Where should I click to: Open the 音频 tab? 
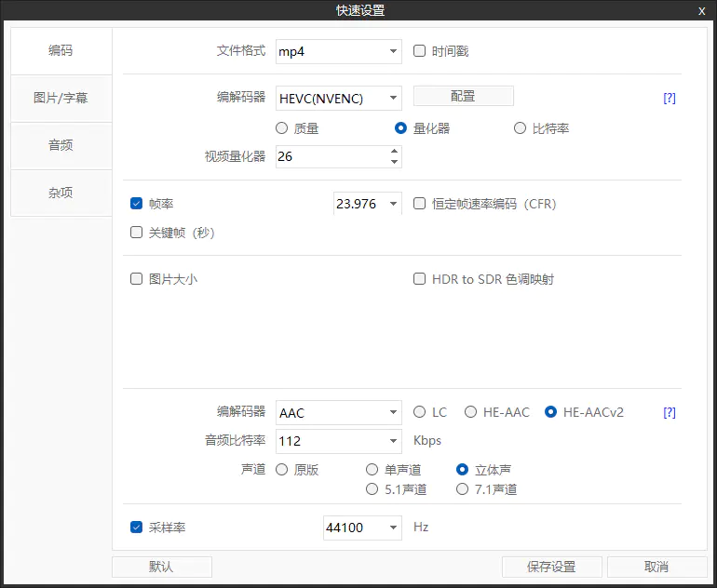pyautogui.click(x=61, y=145)
